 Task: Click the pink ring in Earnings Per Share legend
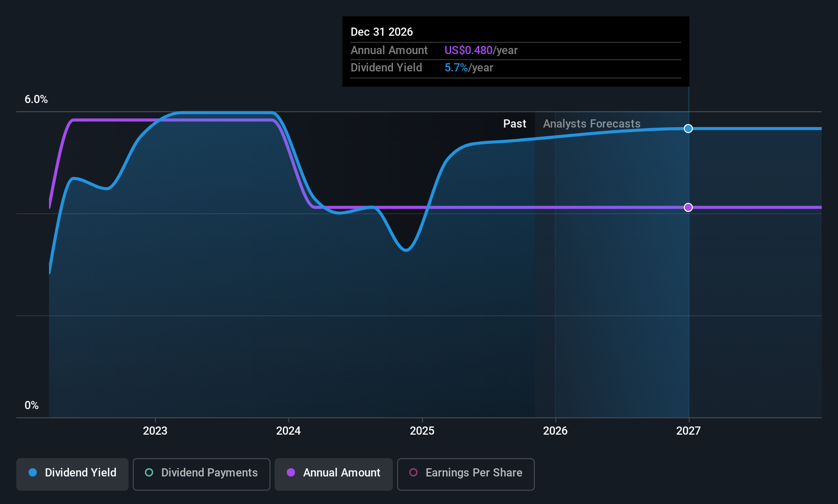pos(413,472)
